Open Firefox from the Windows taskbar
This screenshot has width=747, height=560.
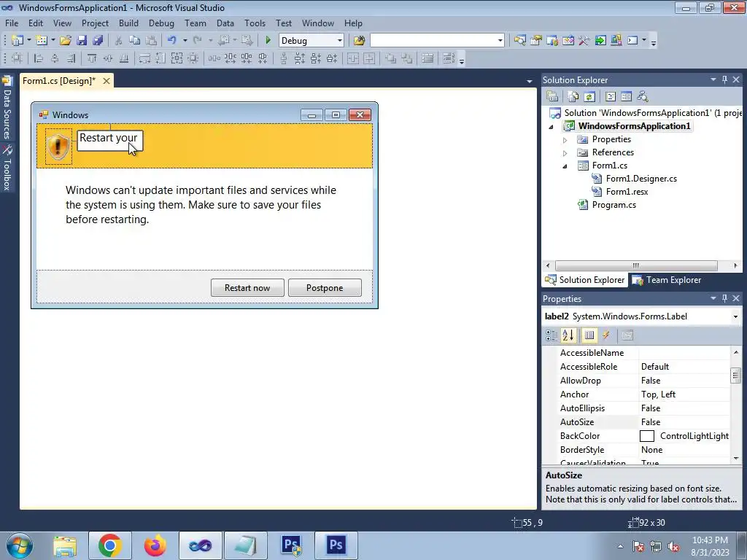coord(155,545)
